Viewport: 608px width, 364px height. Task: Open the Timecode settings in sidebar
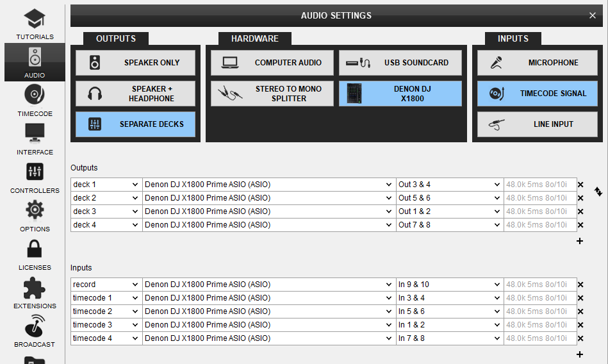[x=35, y=101]
